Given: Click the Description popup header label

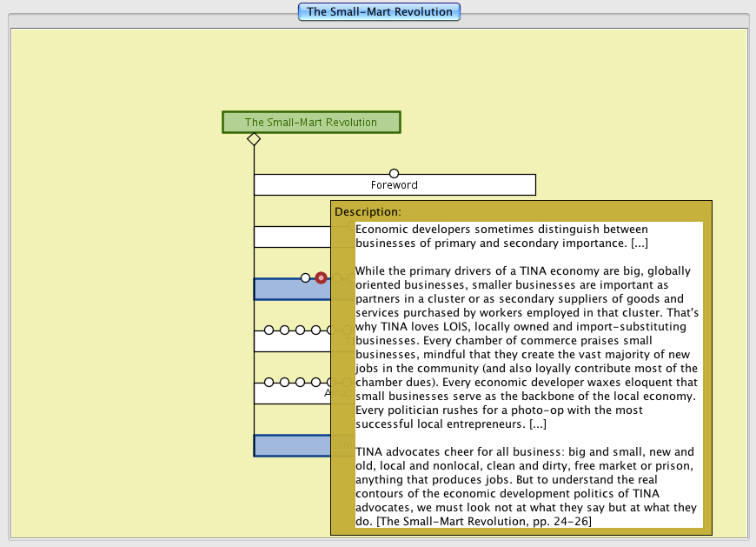Looking at the screenshot, I should point(368,211).
